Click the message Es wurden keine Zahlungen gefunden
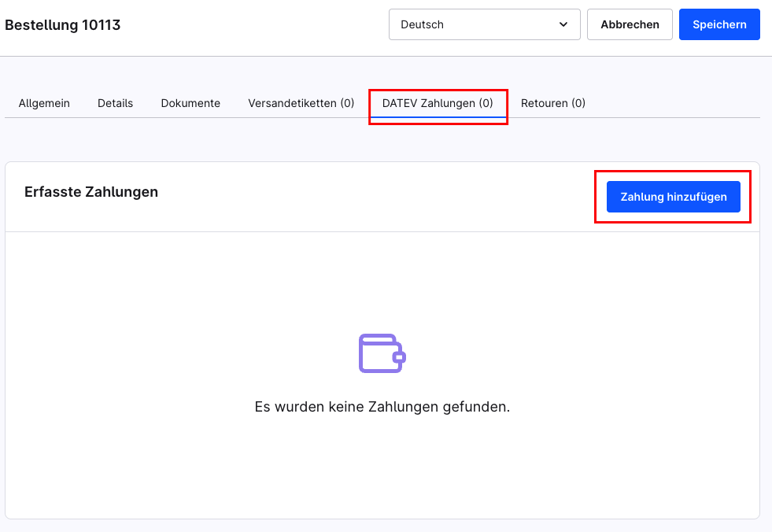Viewport: 772px width, 532px height. [x=381, y=407]
